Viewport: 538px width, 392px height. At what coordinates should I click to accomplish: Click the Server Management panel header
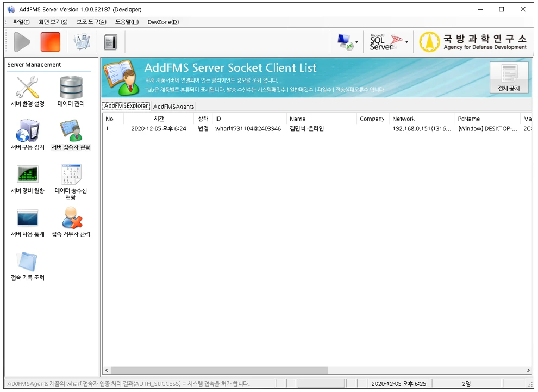pyautogui.click(x=34, y=65)
